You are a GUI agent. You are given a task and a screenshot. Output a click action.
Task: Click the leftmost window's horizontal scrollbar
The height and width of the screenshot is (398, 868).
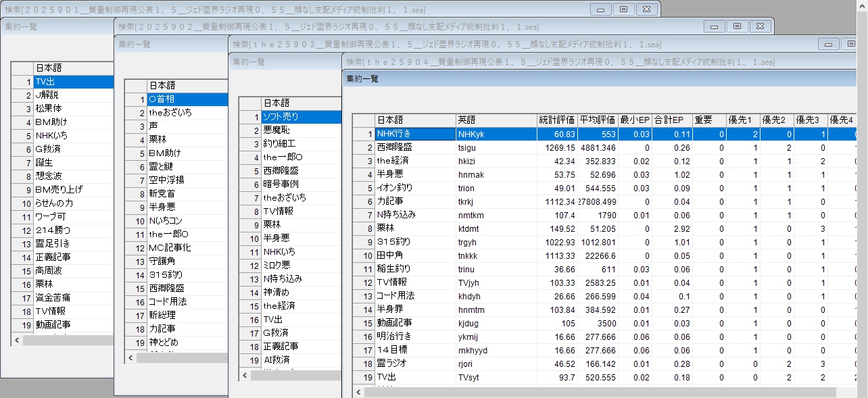point(68,340)
